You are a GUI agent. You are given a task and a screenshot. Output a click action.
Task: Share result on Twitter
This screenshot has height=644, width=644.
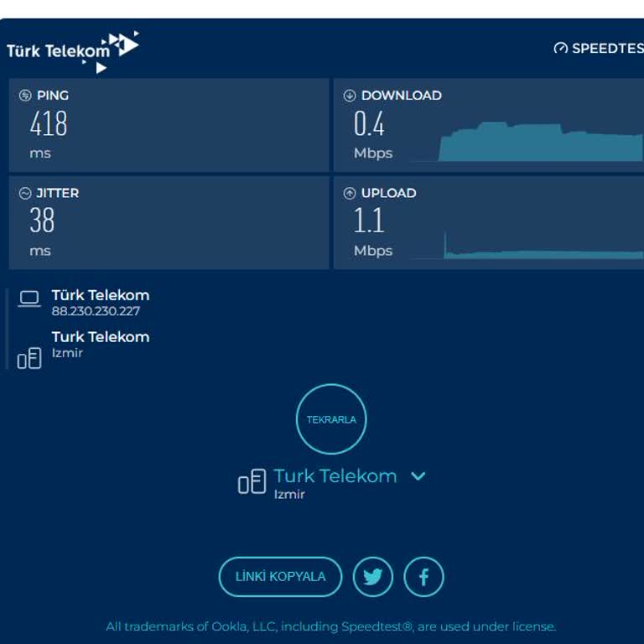373,577
